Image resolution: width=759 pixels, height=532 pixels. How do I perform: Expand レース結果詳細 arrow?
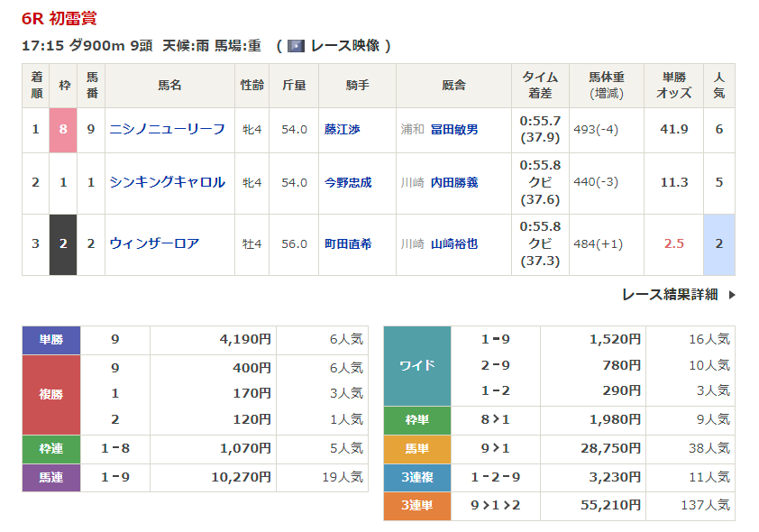732,294
